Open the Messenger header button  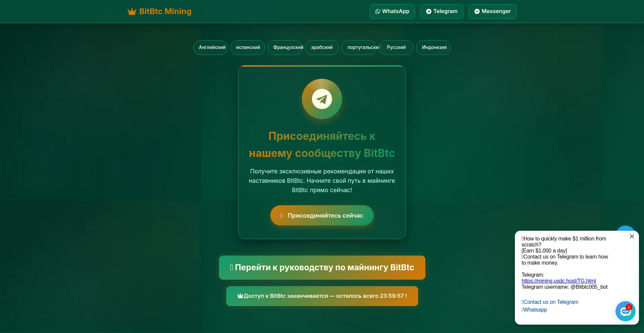tap(492, 11)
